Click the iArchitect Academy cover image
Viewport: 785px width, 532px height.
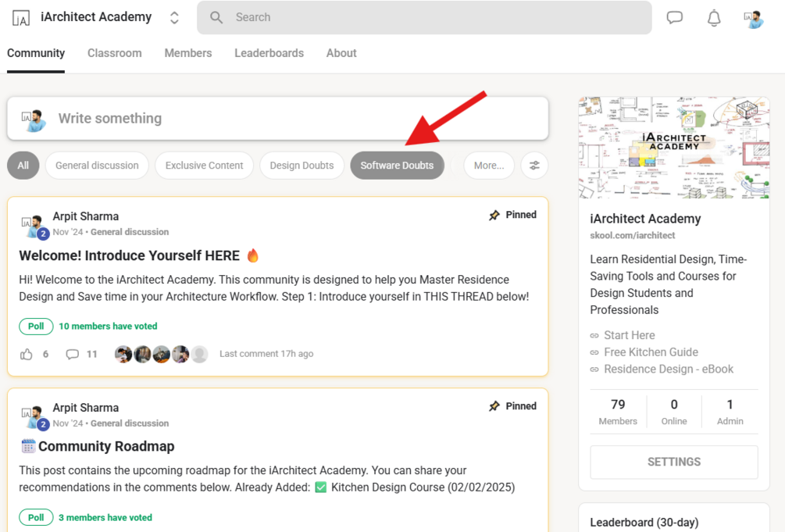pyautogui.click(x=674, y=148)
